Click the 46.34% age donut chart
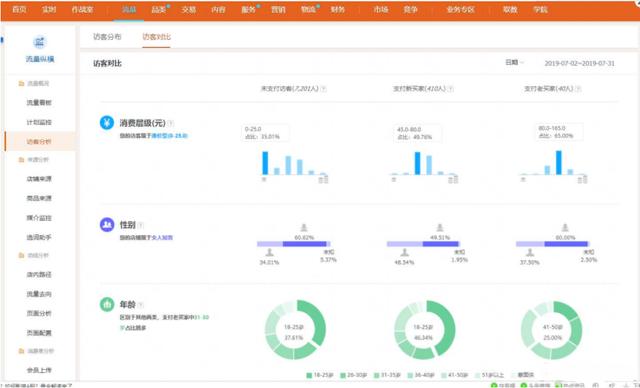Screen dimensions: 640x388 coord(424,330)
